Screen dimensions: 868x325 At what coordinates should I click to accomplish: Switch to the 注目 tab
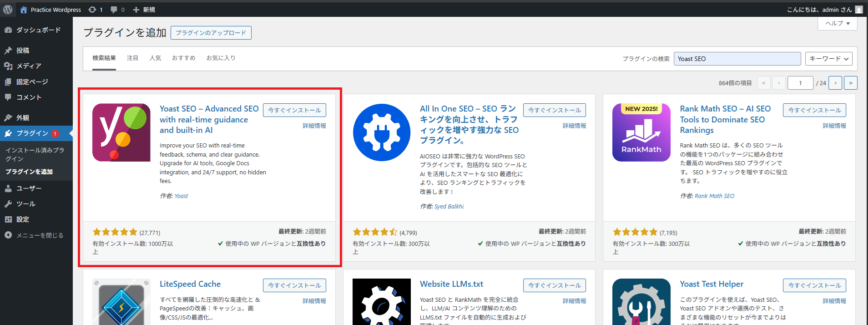(x=132, y=58)
